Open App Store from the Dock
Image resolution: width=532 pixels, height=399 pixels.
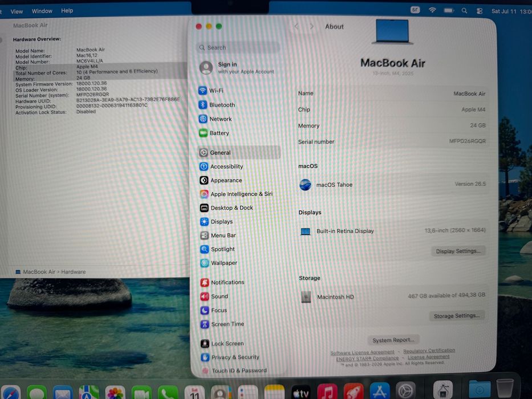[x=380, y=392]
